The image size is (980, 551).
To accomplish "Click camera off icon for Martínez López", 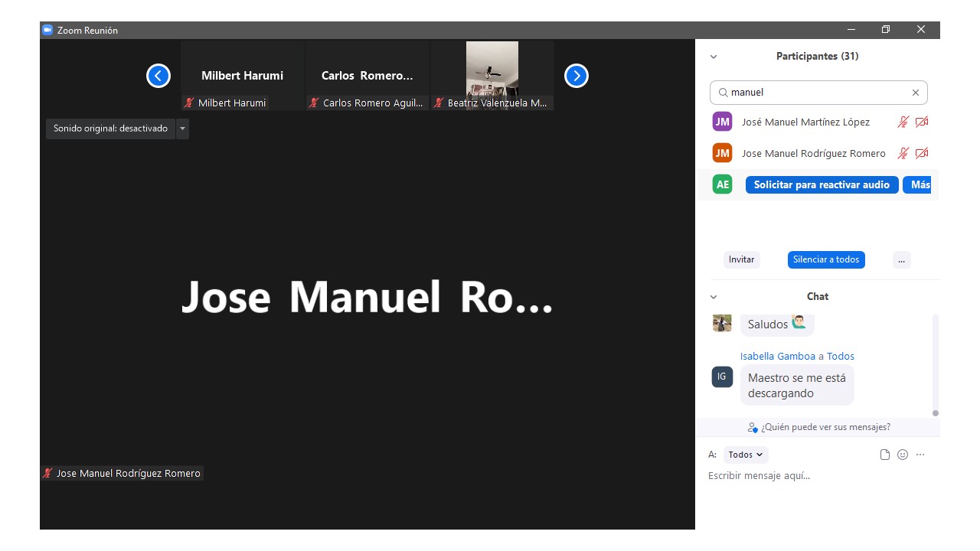I will point(922,122).
